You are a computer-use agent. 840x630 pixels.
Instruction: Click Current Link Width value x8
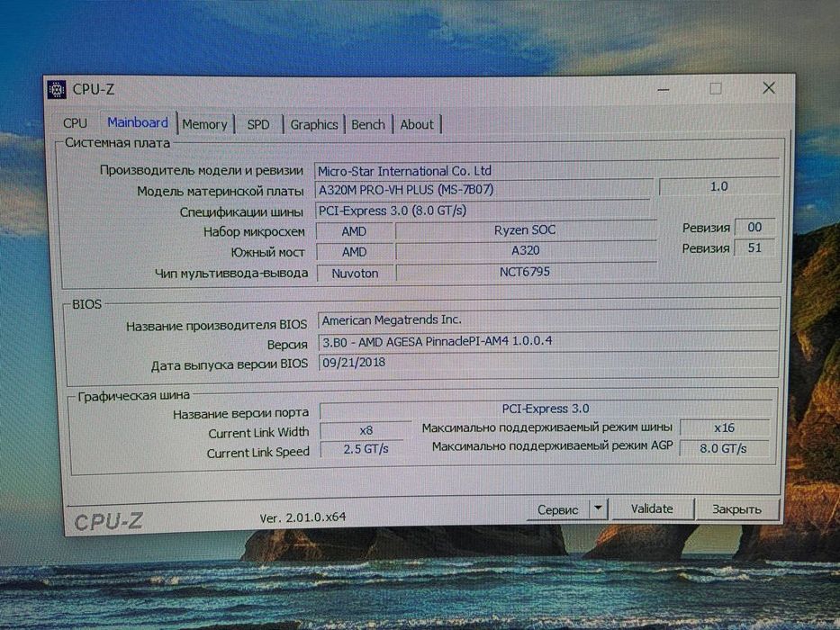(366, 431)
